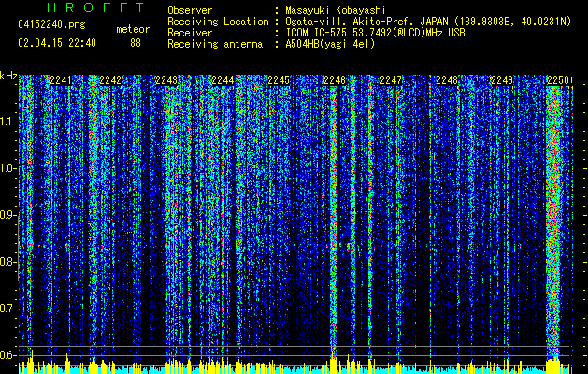Click the 2242 time marker

pos(111,80)
